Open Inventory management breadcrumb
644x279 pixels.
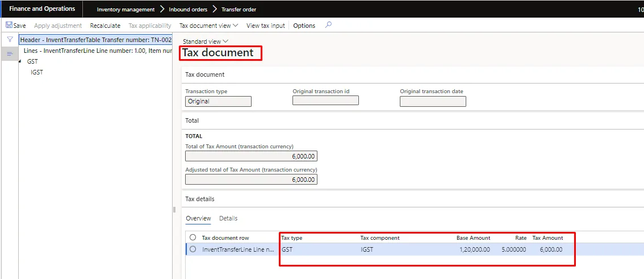(x=126, y=9)
